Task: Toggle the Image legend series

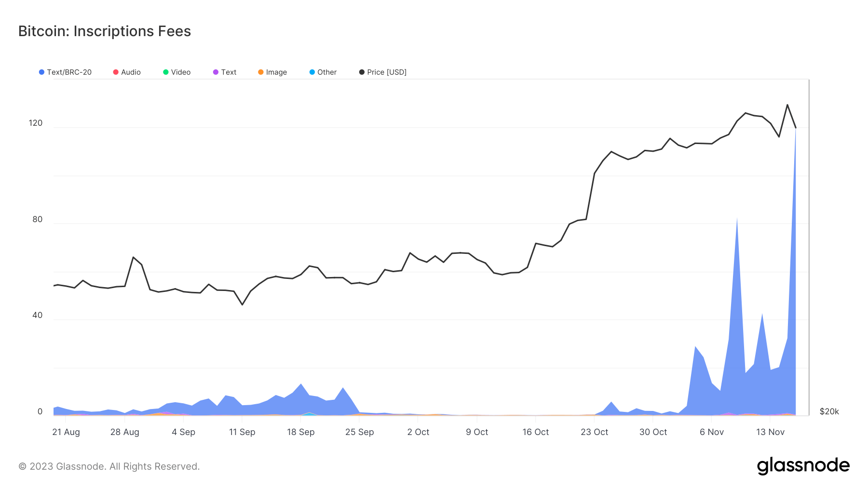Action: pyautogui.click(x=272, y=72)
